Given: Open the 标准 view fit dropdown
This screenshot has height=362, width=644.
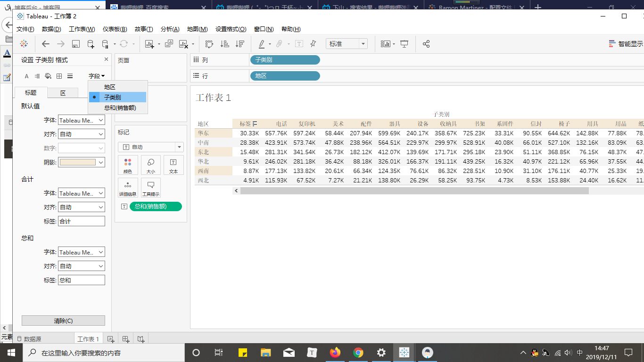Looking at the screenshot, I should 347,44.
